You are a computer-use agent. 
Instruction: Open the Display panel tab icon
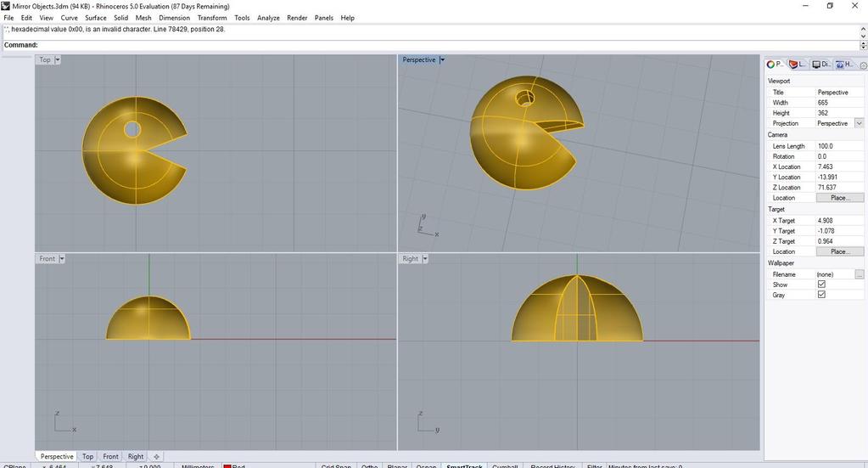(816, 65)
